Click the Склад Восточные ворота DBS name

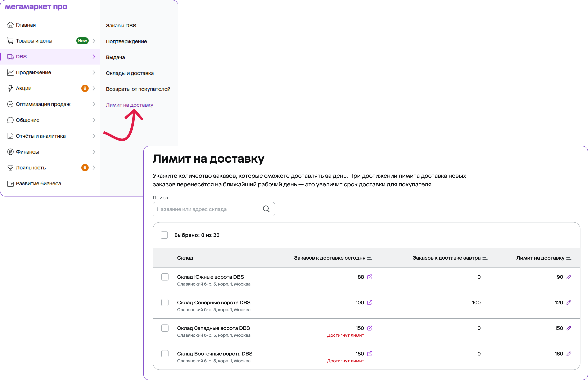coord(215,354)
